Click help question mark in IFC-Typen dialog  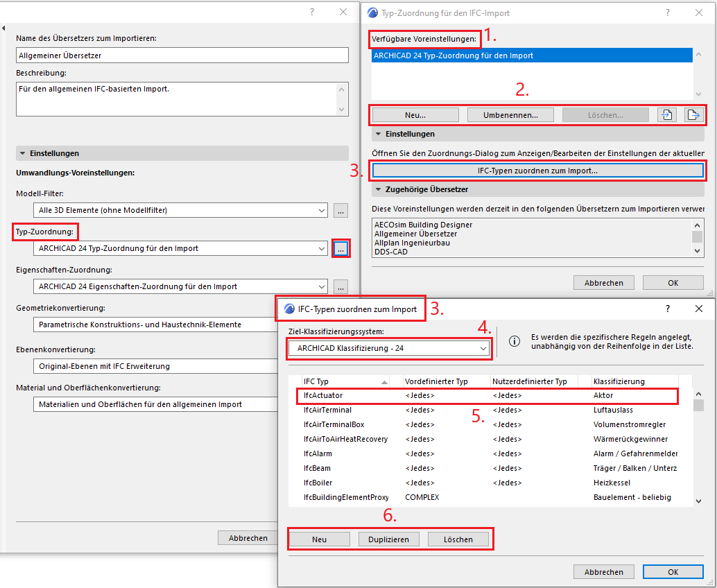click(x=668, y=309)
